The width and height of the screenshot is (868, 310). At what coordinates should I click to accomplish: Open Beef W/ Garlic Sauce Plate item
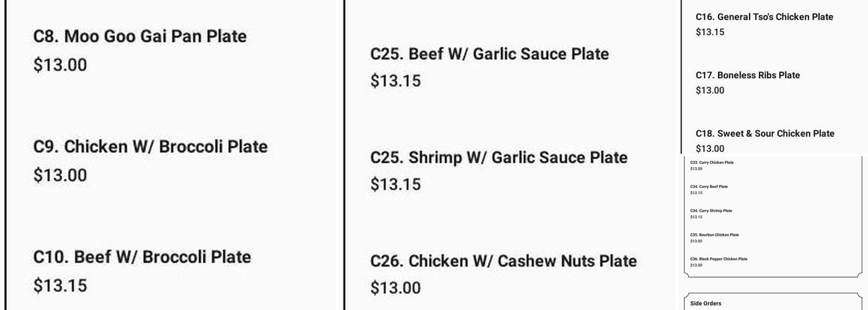pos(489,55)
